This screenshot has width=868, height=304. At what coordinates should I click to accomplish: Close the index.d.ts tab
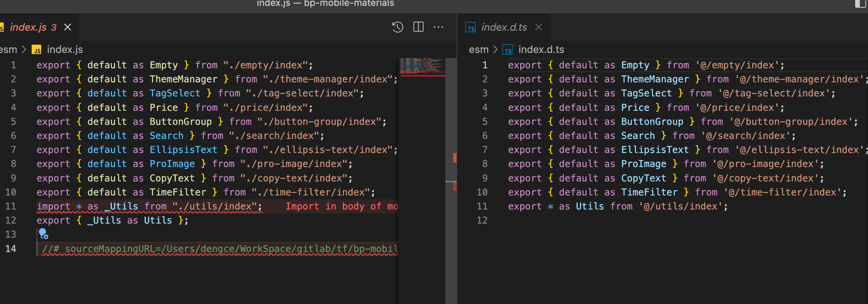(538, 28)
